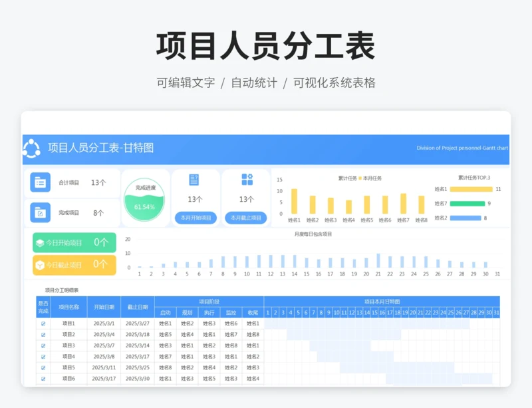Click the 项目名称 column header
The image size is (532, 408).
(69, 307)
